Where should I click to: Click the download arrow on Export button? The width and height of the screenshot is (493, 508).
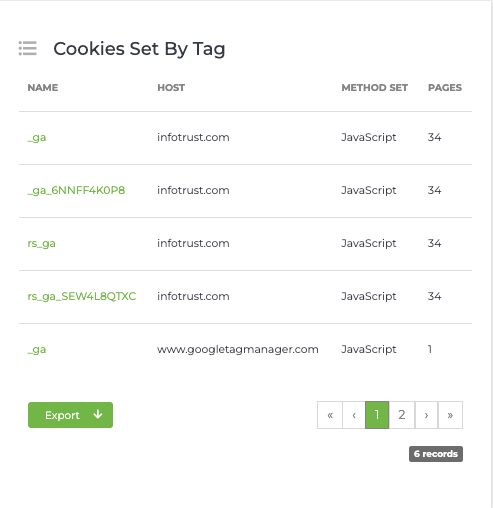point(98,414)
